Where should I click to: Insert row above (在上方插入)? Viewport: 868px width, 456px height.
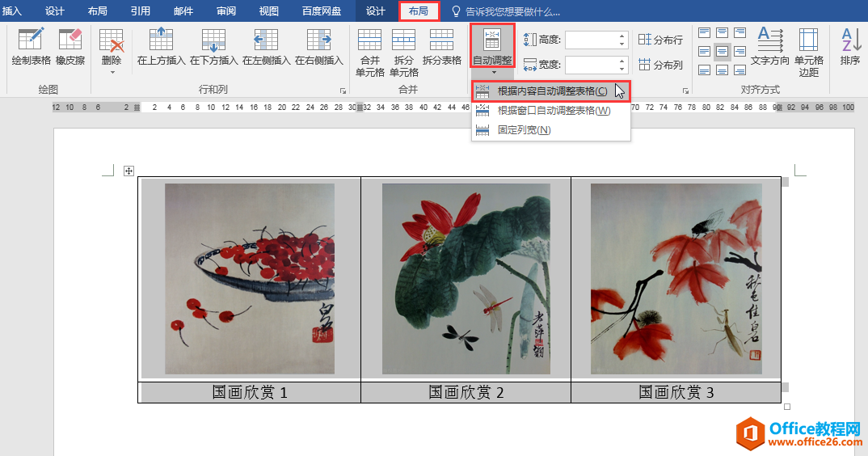coord(161,47)
